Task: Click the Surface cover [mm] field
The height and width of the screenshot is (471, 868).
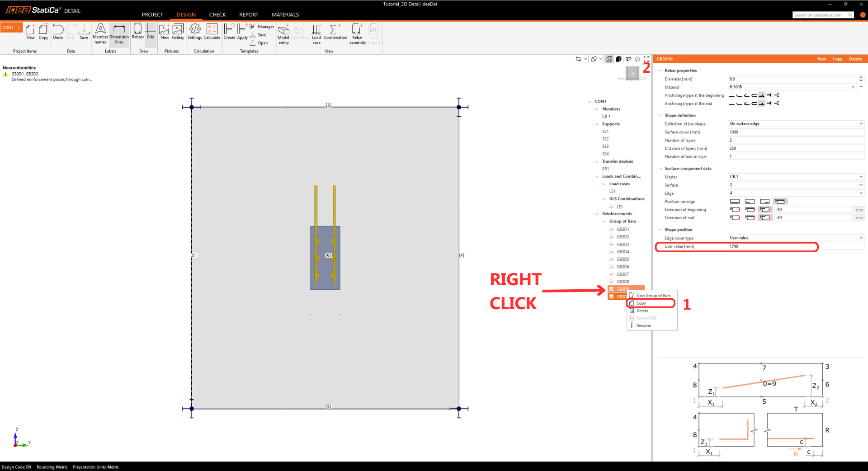Action: point(796,132)
